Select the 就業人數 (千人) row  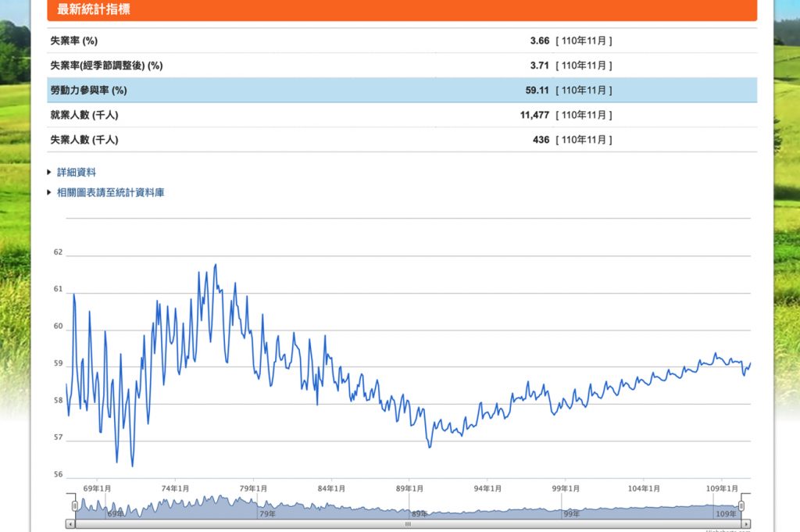[x=402, y=115]
